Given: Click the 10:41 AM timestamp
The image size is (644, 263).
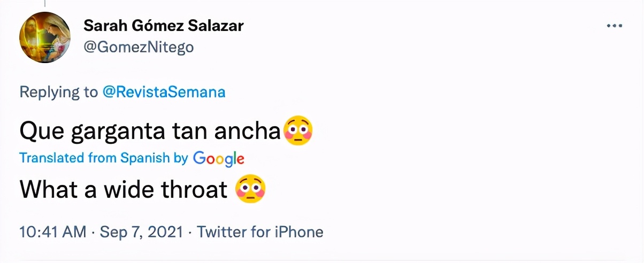Looking at the screenshot, I should (x=52, y=232).
